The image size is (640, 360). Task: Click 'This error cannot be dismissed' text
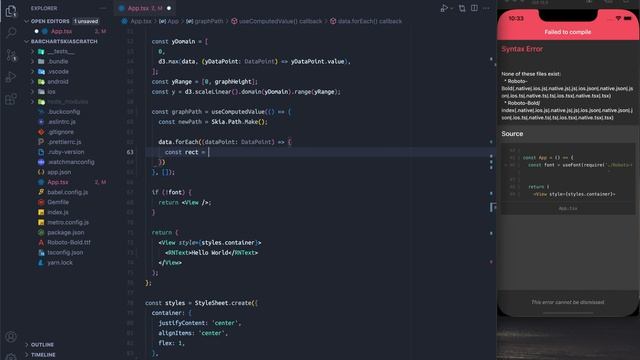567,302
